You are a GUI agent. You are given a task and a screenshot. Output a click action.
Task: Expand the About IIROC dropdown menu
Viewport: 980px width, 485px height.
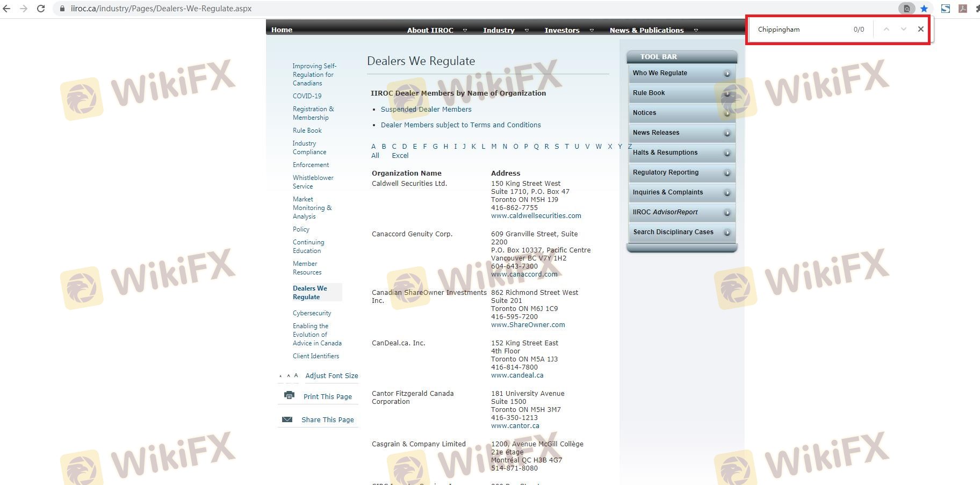point(465,31)
